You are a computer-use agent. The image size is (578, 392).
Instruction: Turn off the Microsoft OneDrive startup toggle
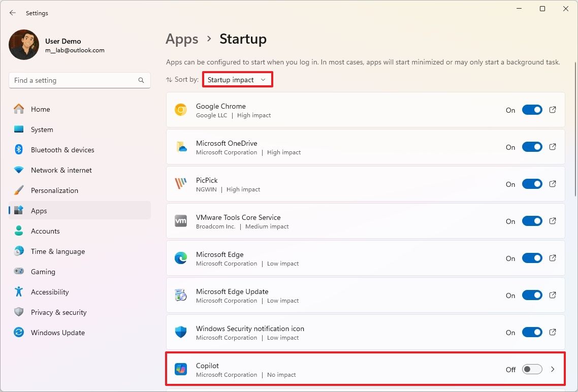point(532,147)
